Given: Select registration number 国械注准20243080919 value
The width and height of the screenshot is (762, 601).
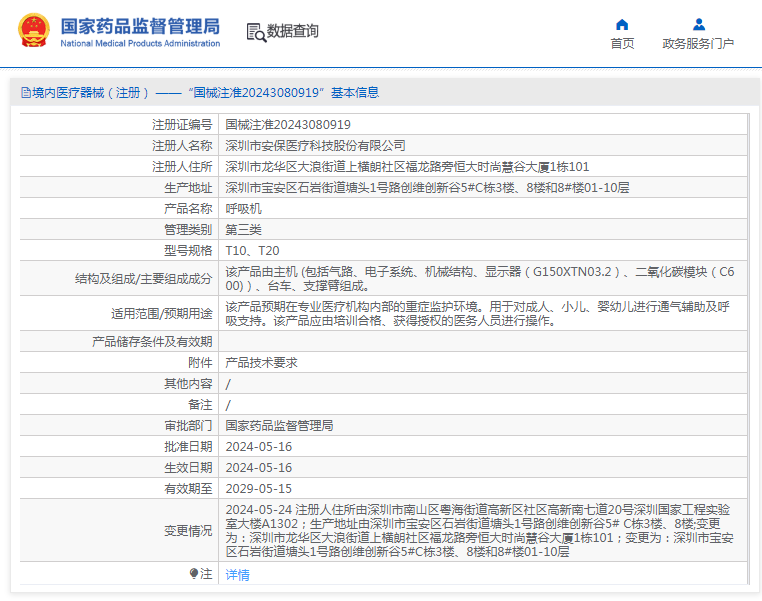Looking at the screenshot, I should [x=288, y=125].
